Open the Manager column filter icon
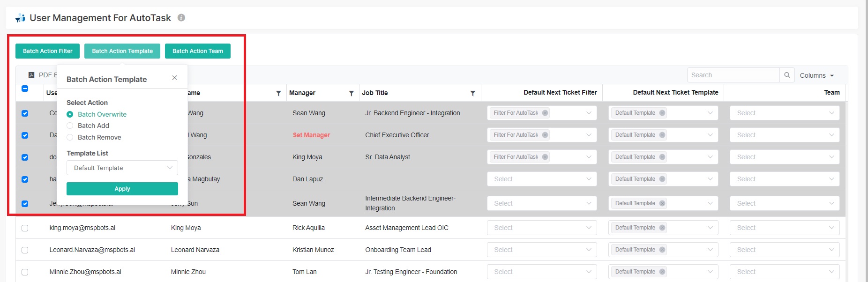The width and height of the screenshot is (868, 282). pyautogui.click(x=351, y=93)
